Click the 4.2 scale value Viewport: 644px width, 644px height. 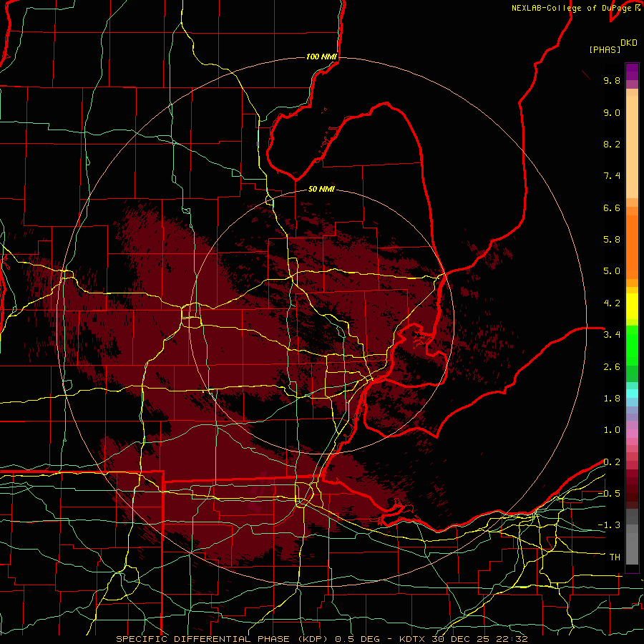pyautogui.click(x=612, y=303)
